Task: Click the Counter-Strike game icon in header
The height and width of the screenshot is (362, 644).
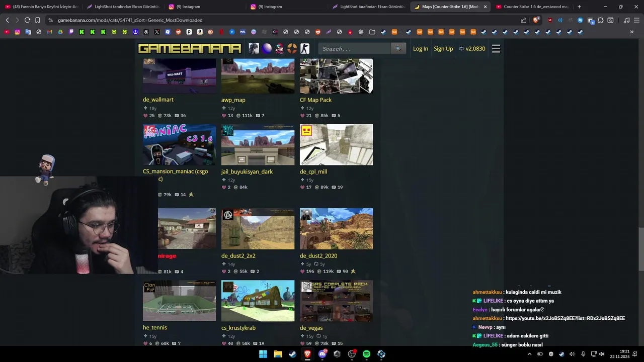Action: (x=305, y=49)
